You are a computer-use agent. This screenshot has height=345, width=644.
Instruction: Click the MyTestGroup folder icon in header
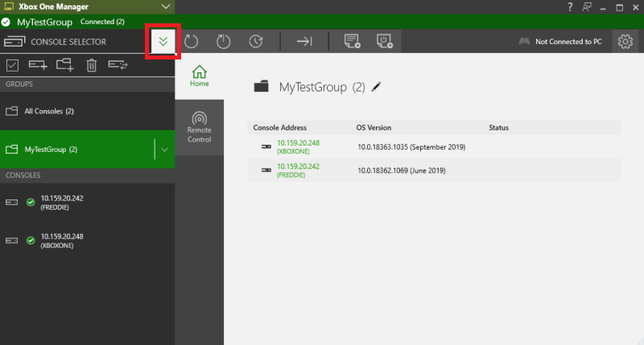pyautogui.click(x=261, y=86)
